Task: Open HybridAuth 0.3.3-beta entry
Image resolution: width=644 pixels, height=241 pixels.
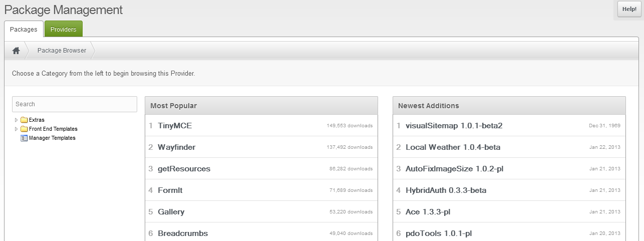Action: point(446,190)
